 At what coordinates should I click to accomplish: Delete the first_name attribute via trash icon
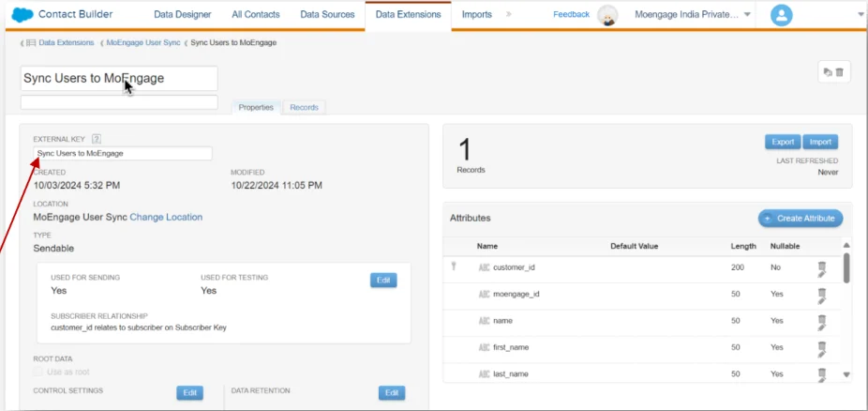(822, 345)
